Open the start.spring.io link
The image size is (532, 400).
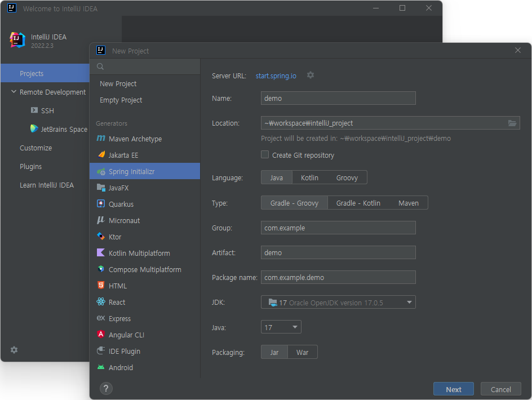276,75
